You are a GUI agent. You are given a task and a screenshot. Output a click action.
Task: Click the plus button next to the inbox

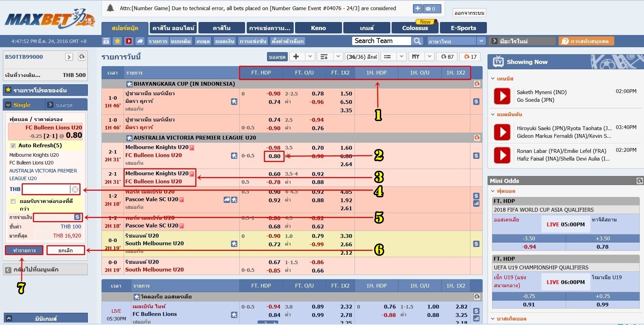coord(418,9)
